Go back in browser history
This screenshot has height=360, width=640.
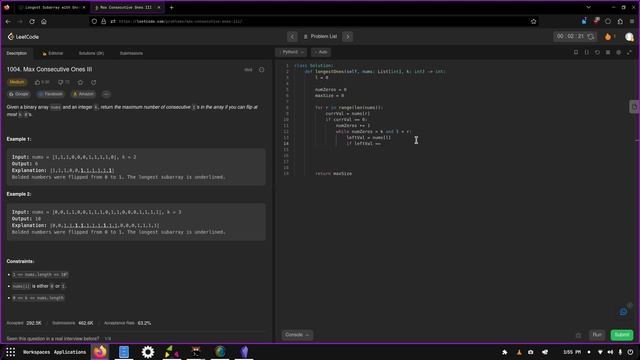pyautogui.click(x=8, y=21)
